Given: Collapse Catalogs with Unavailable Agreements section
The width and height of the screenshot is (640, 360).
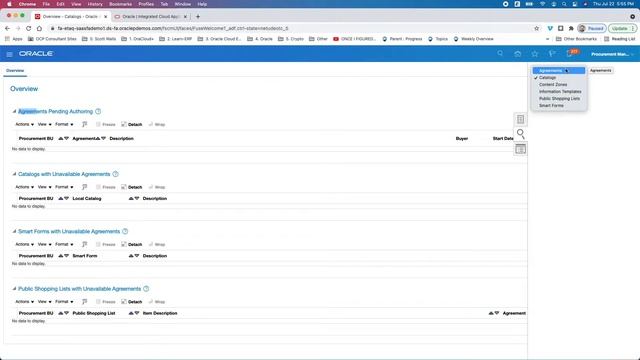Looking at the screenshot, I should click(14, 174).
